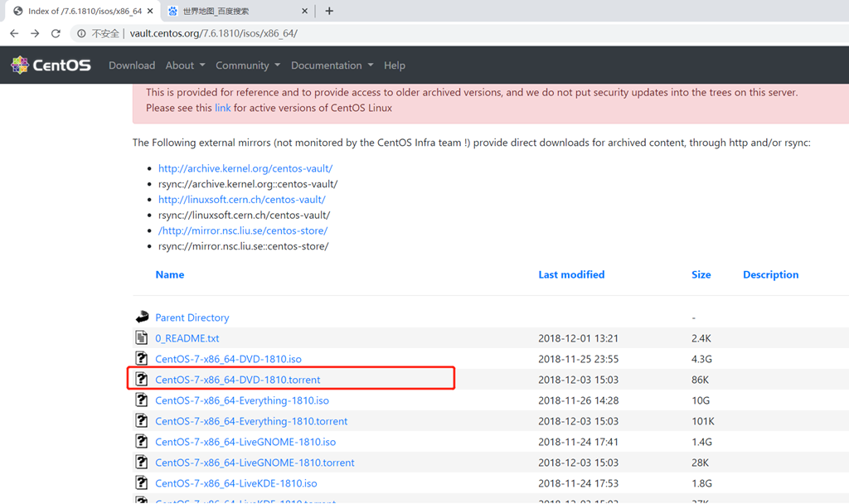
Task: Click icon beside LiveGNOME-1810.iso
Action: click(141, 441)
